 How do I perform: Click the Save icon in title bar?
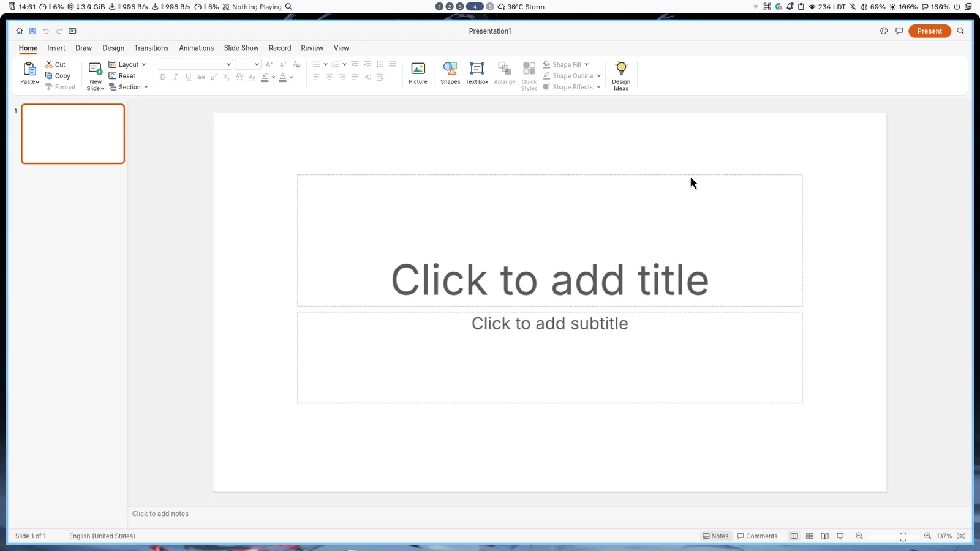(x=32, y=31)
